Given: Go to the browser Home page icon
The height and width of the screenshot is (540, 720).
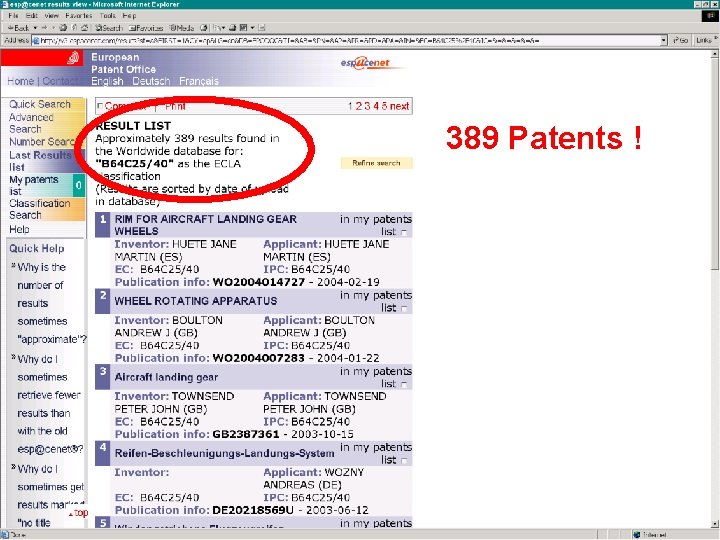Looking at the screenshot, I should 84,28.
